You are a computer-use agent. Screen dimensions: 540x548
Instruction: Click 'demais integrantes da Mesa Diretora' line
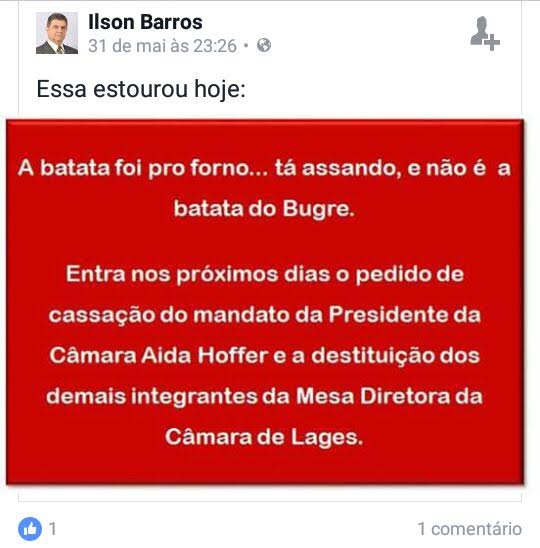[265, 397]
